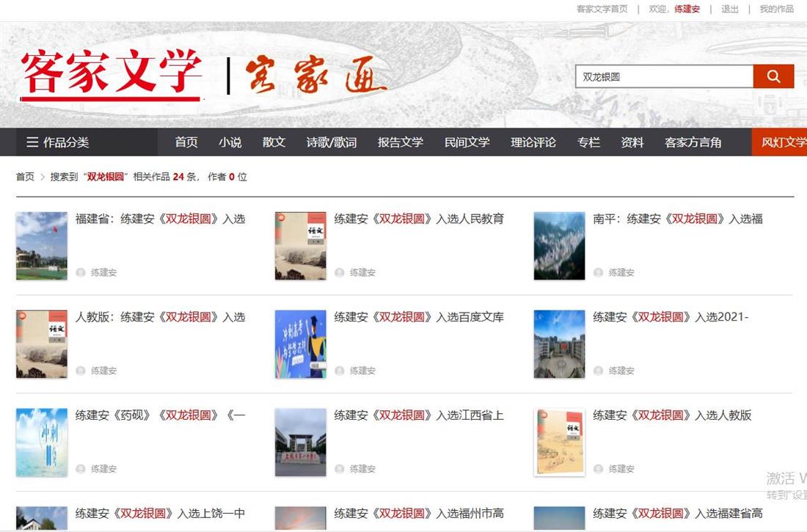This screenshot has width=807, height=532.
Task: Switch to the 散文 section
Action: 274,142
